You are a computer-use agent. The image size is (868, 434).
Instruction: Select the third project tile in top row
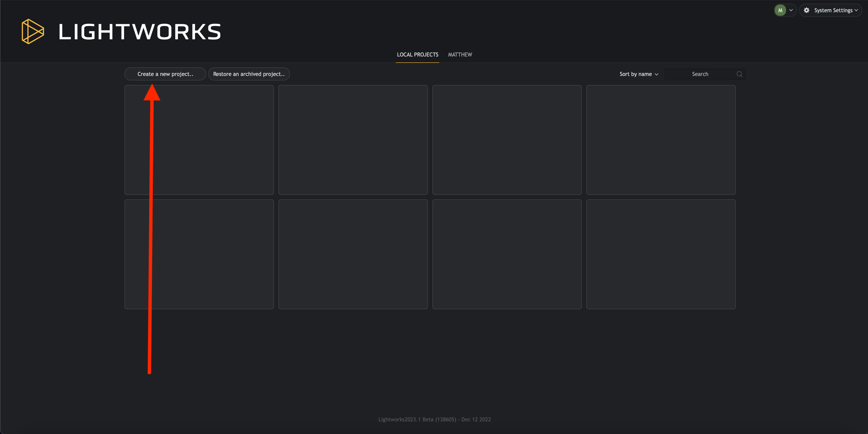(507, 140)
